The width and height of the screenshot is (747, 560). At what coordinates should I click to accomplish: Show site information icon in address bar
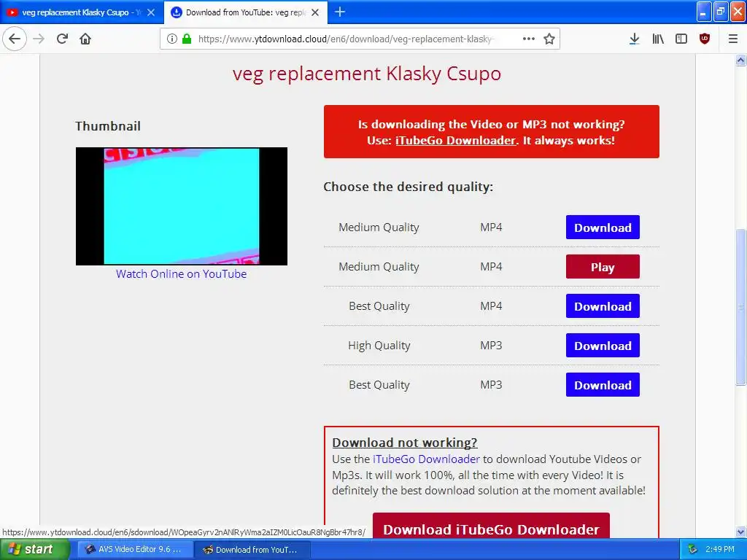tap(172, 39)
